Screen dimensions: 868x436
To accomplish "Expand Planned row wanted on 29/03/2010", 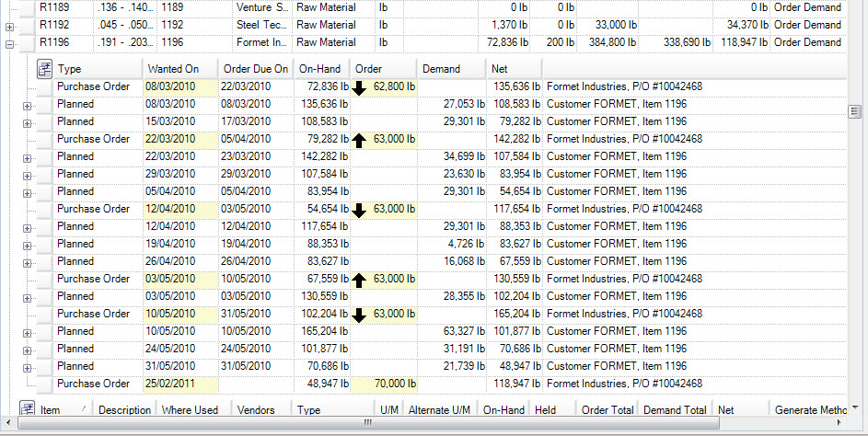I will coord(27,175).
